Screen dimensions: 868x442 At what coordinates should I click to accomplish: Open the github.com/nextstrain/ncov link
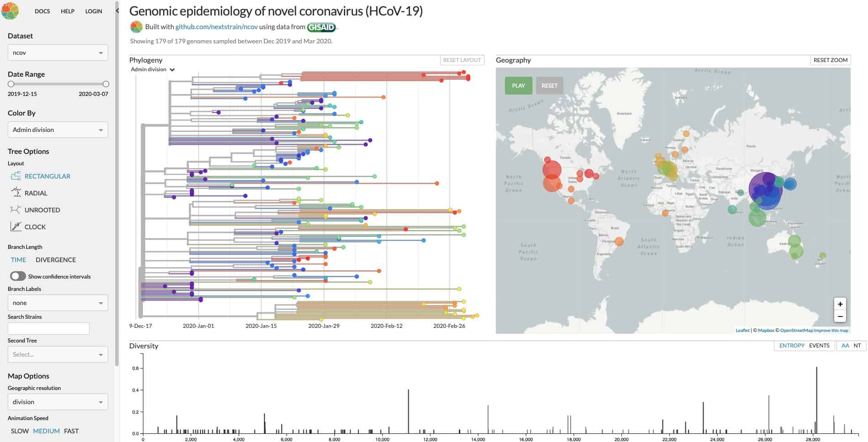[x=216, y=27]
